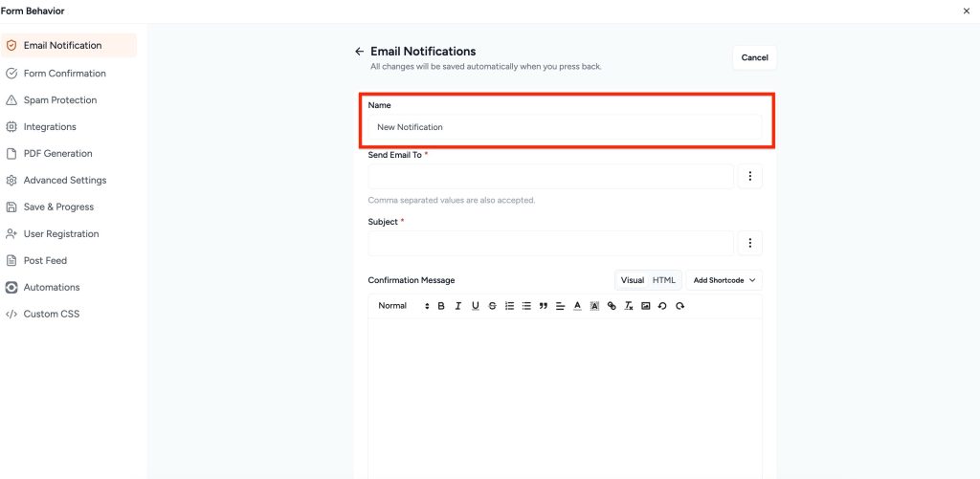Click the Confirmation Message label
Viewport: 980px width, 479px height.
coord(412,280)
